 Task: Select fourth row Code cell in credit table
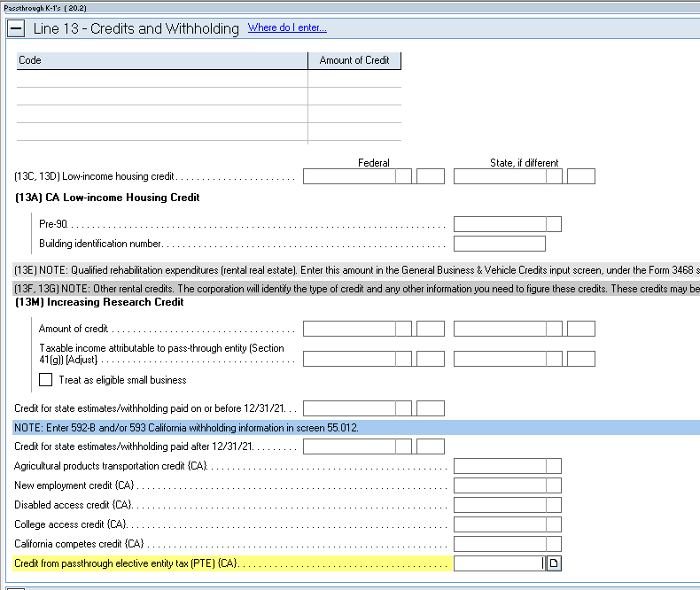pos(162,132)
